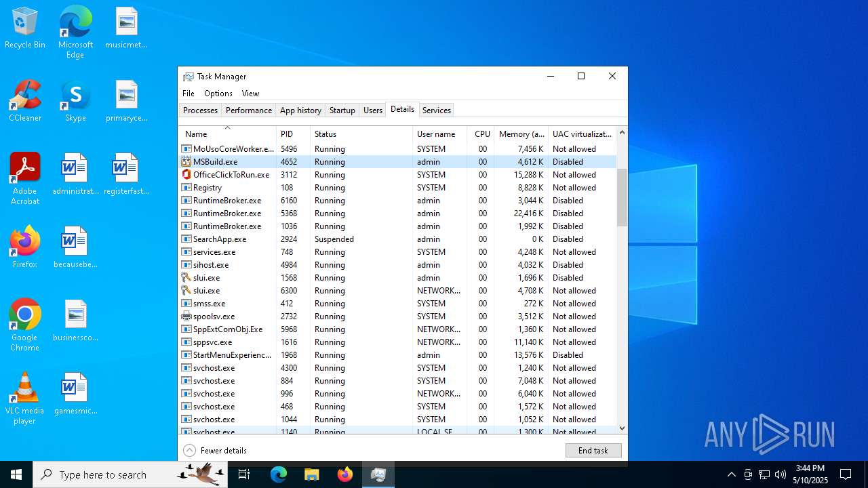Image resolution: width=868 pixels, height=488 pixels.
Task: Switch to the Users tab
Action: pos(373,110)
